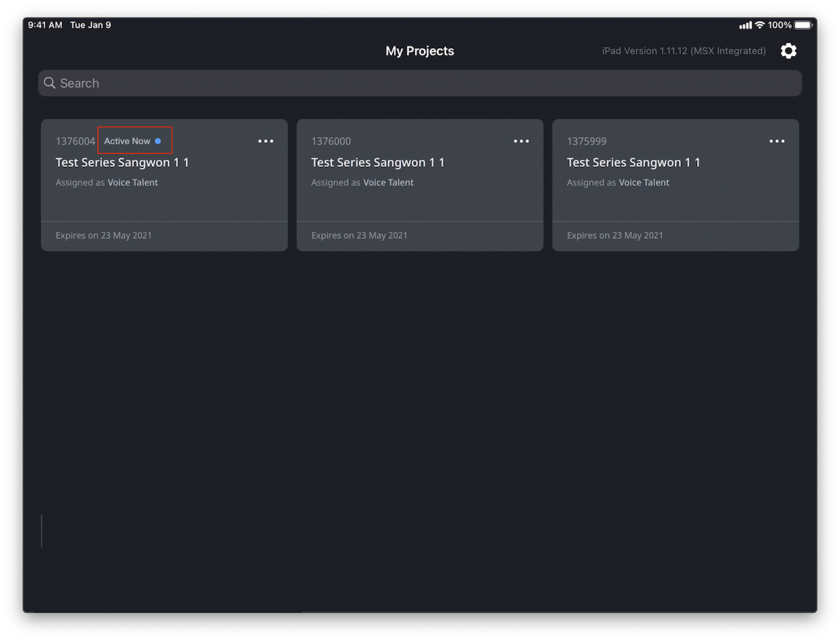Click Assigned as Voice Talent on card 1376000
Screen dimensions: 840x641
pyautogui.click(x=362, y=183)
